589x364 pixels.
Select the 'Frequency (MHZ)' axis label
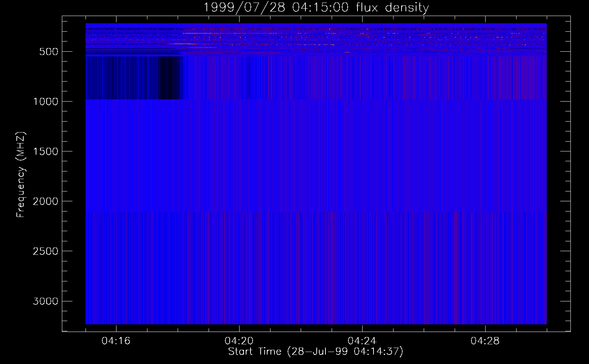pos(21,175)
